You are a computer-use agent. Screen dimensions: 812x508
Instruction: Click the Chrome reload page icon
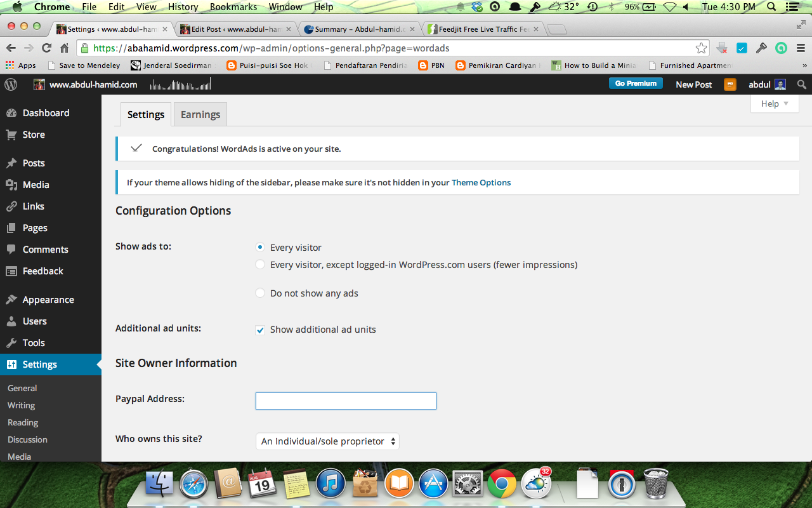click(46, 48)
